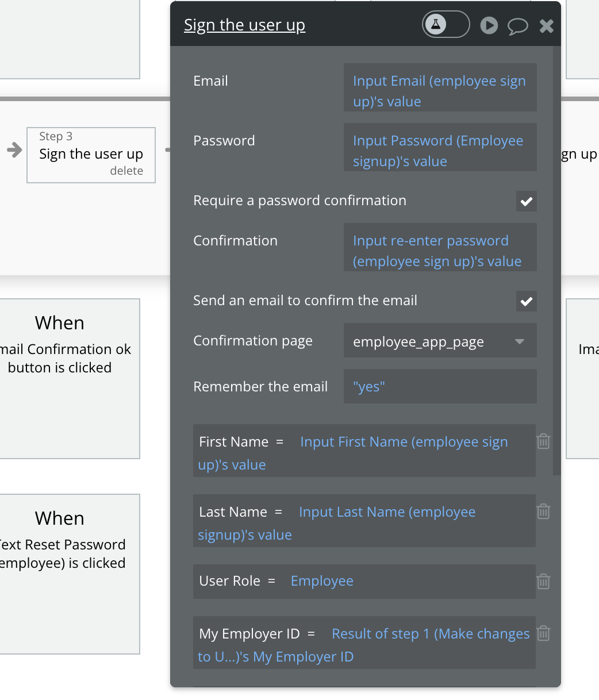Click trash icon beside Last Name field
The width and height of the screenshot is (599, 700).
[543, 511]
